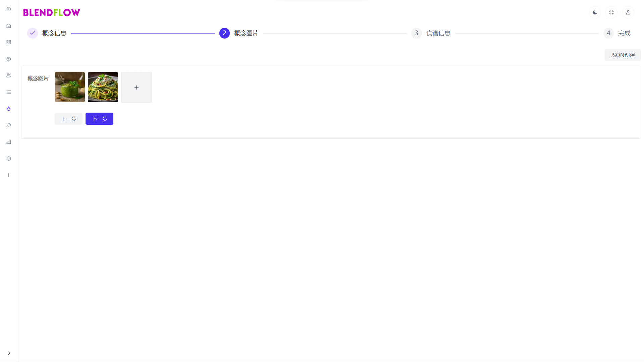Go to the home sidebar icon
This screenshot has width=644, height=362.
coord(9,26)
